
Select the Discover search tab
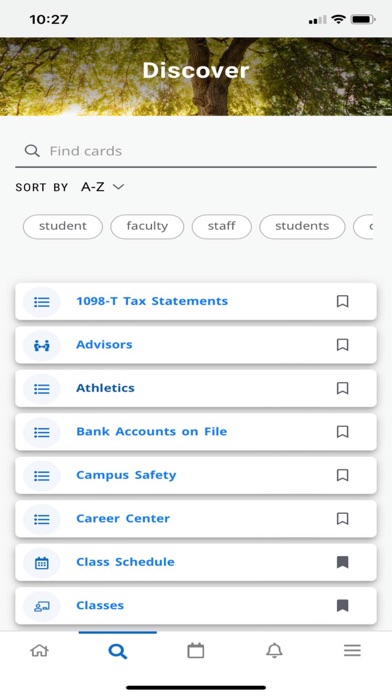pyautogui.click(x=118, y=651)
